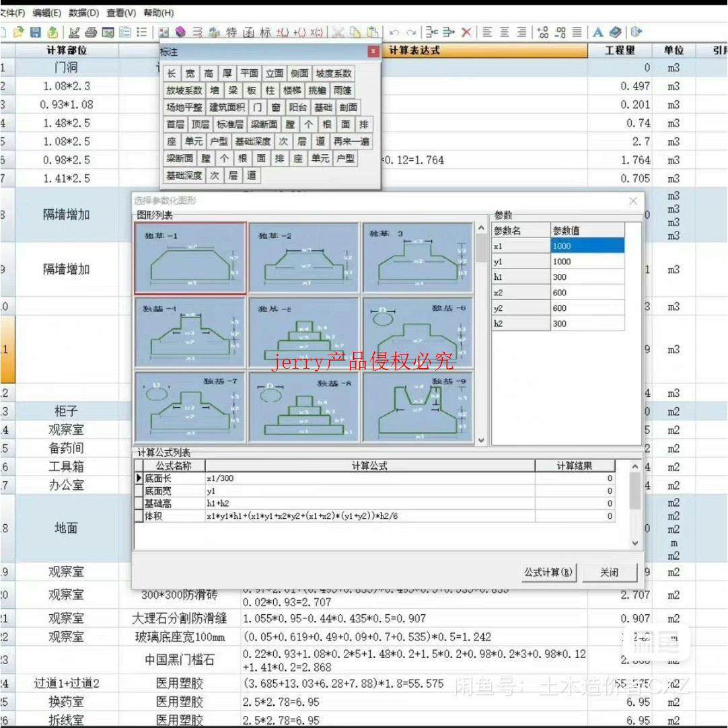Select the 独基-2 foundation shape thumbnail
The width and height of the screenshot is (728, 728).
click(x=305, y=258)
